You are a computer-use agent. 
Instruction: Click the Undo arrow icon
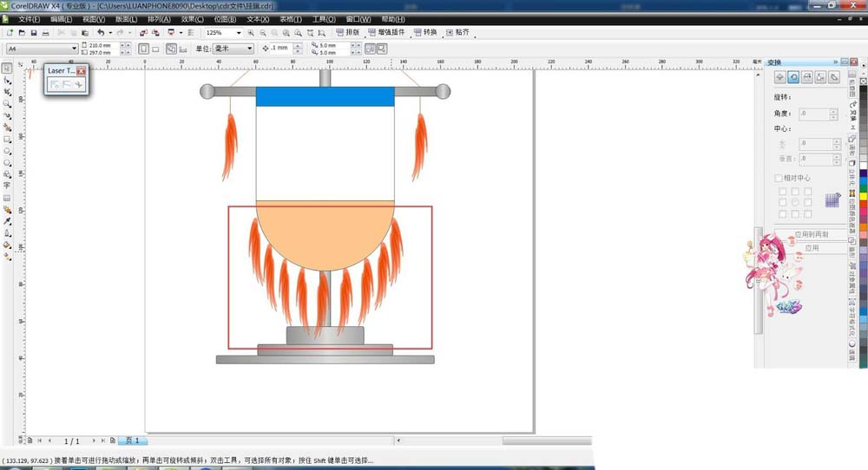tap(100, 33)
